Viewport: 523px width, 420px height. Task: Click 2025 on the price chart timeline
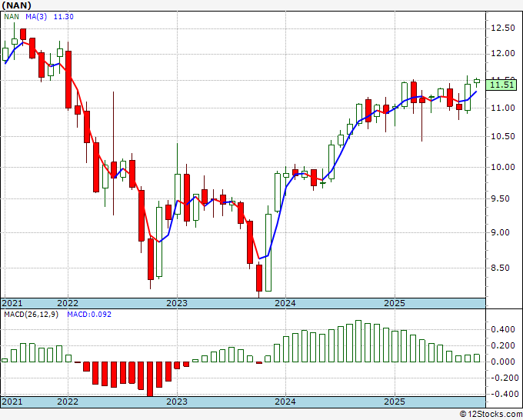[x=395, y=303]
